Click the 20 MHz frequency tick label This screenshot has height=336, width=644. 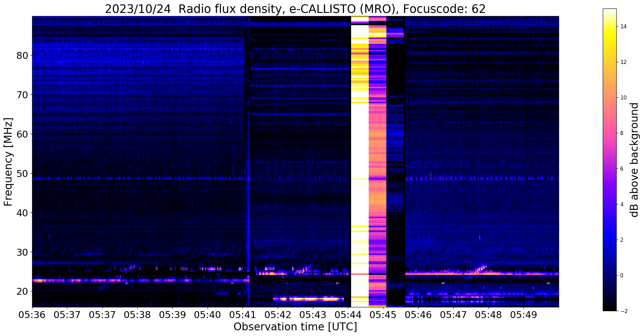22,292
